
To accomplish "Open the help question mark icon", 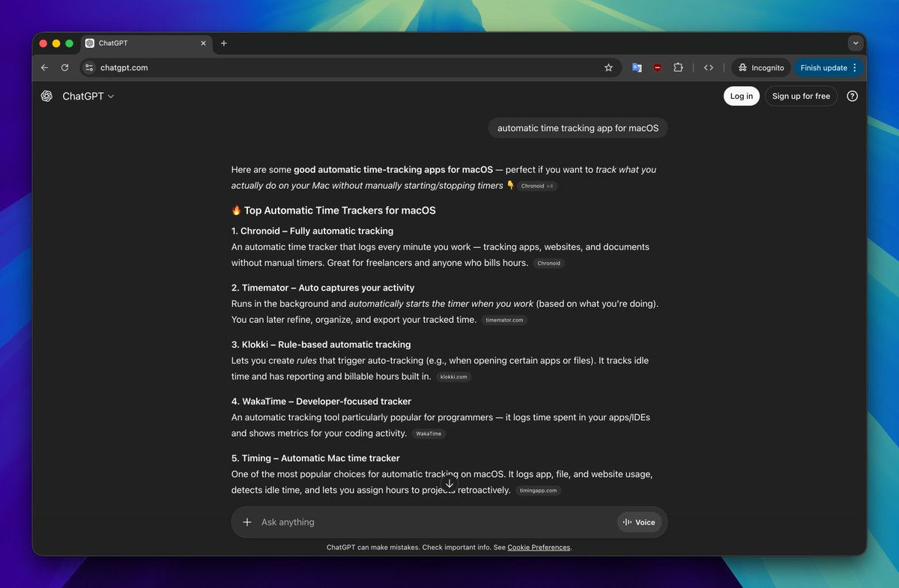I will 852,96.
